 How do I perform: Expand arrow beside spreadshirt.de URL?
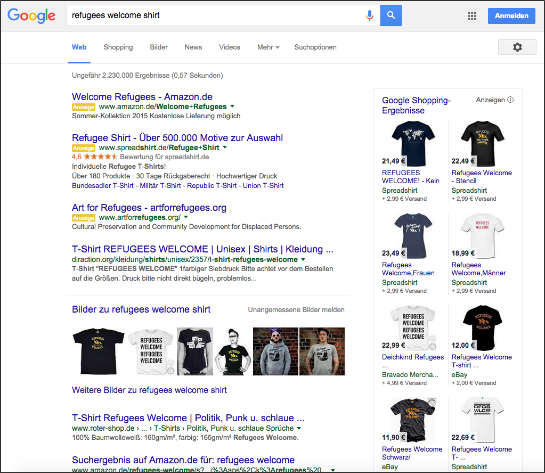tap(225, 147)
